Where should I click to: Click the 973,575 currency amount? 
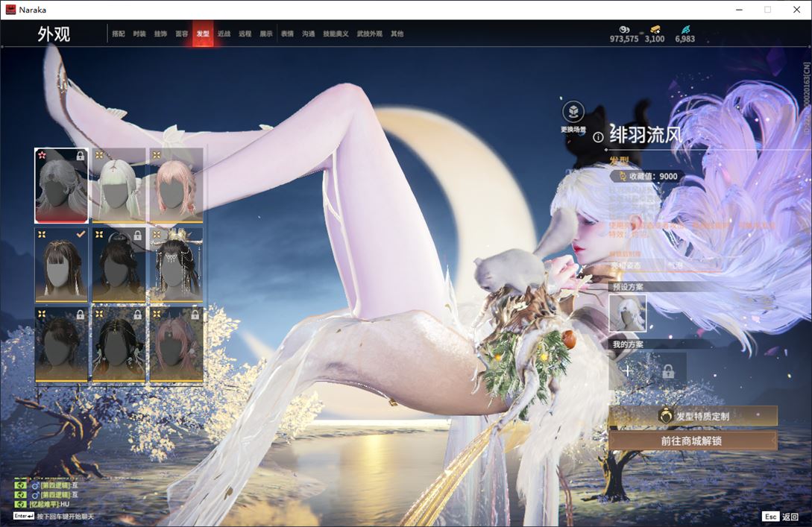[x=624, y=39]
